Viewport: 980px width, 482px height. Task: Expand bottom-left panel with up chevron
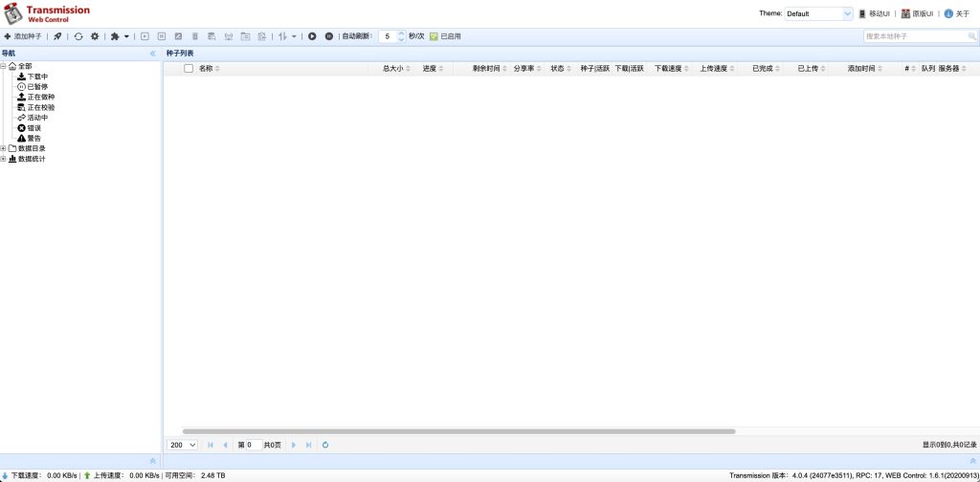(152, 461)
